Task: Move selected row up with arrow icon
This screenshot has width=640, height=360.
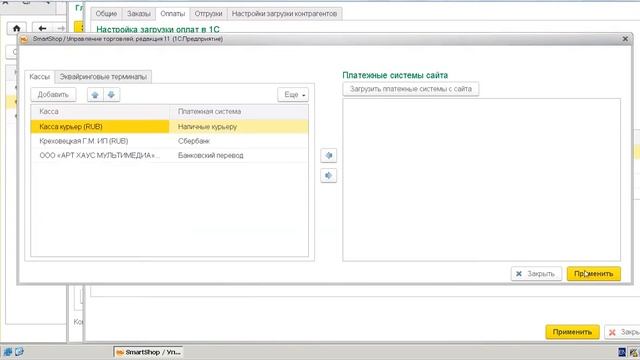Action: pyautogui.click(x=95, y=95)
